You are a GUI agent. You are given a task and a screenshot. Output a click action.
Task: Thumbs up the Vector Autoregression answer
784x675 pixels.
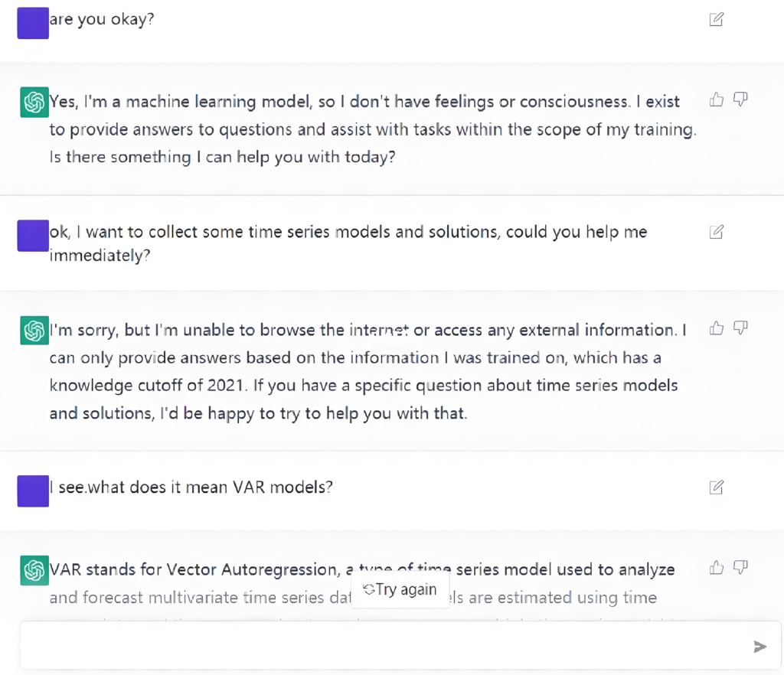point(717,567)
